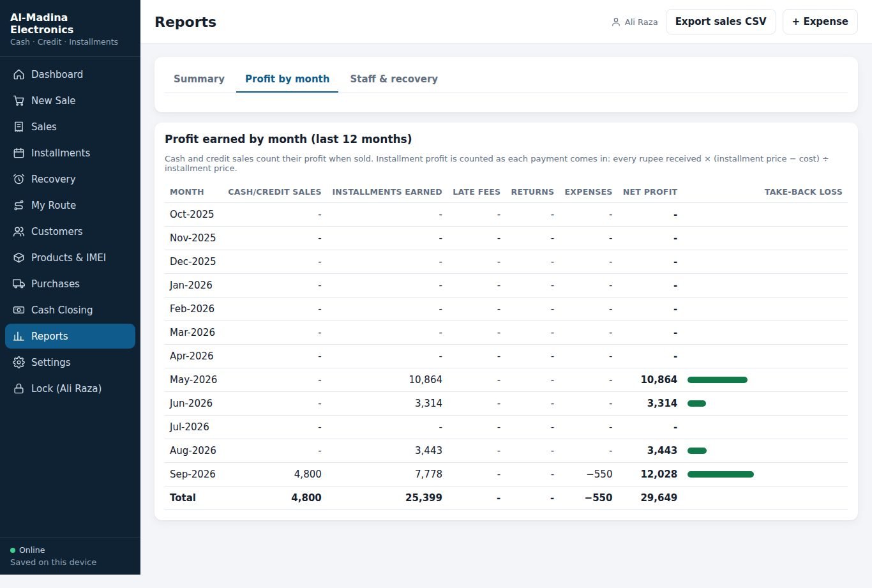Click the New Sale cart icon
The image size is (872, 588).
coord(19,100)
